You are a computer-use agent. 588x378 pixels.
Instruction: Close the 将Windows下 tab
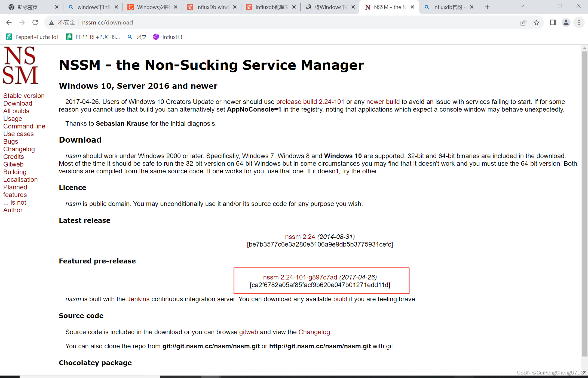click(x=353, y=7)
